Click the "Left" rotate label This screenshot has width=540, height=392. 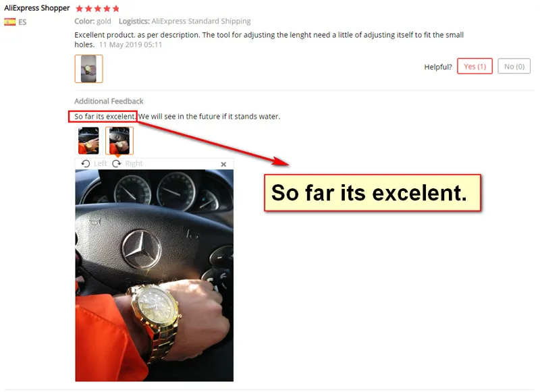pyautogui.click(x=100, y=163)
